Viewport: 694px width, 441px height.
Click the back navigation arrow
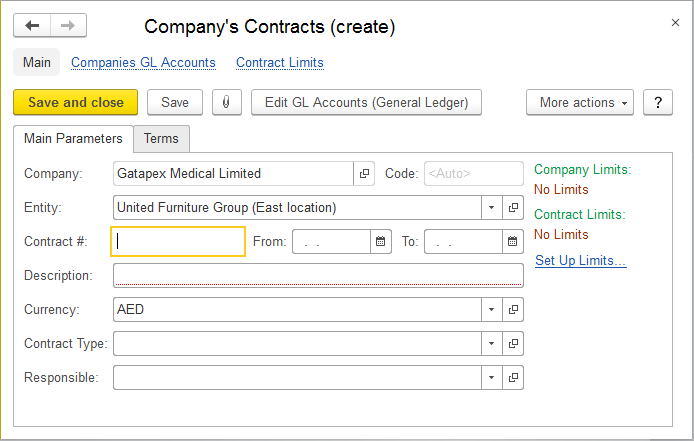[x=33, y=26]
